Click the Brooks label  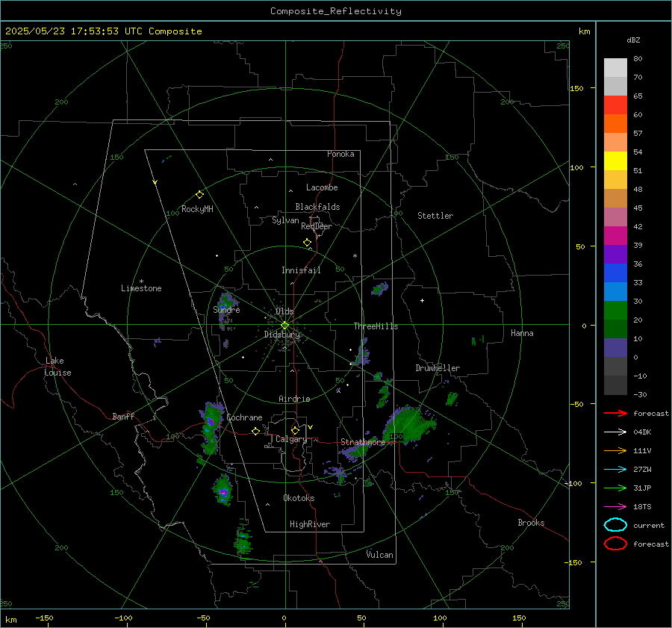(x=531, y=523)
